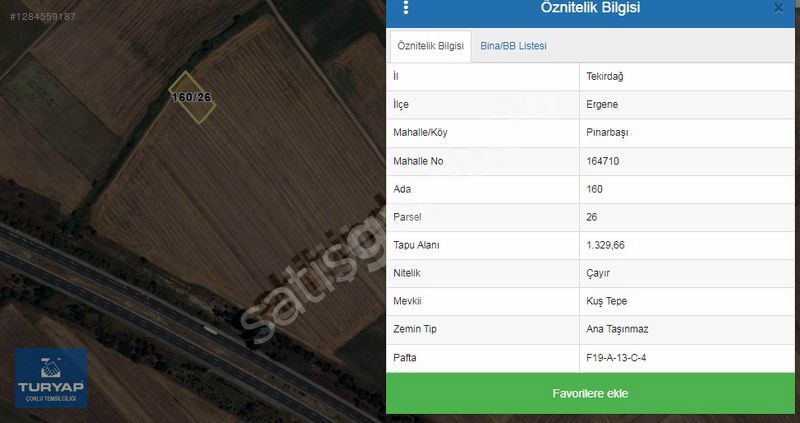800x423 pixels.
Task: Select the Öznitelik Bilgisi tab
Action: click(431, 46)
